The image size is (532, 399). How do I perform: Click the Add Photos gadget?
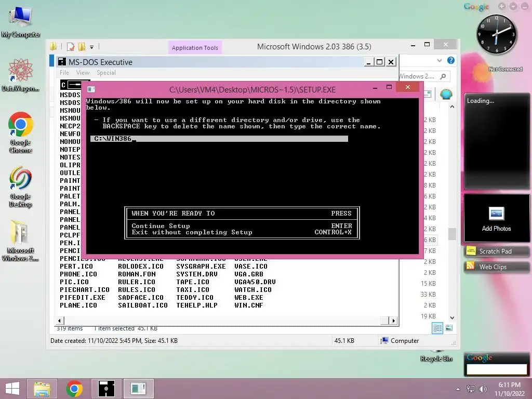click(x=496, y=218)
